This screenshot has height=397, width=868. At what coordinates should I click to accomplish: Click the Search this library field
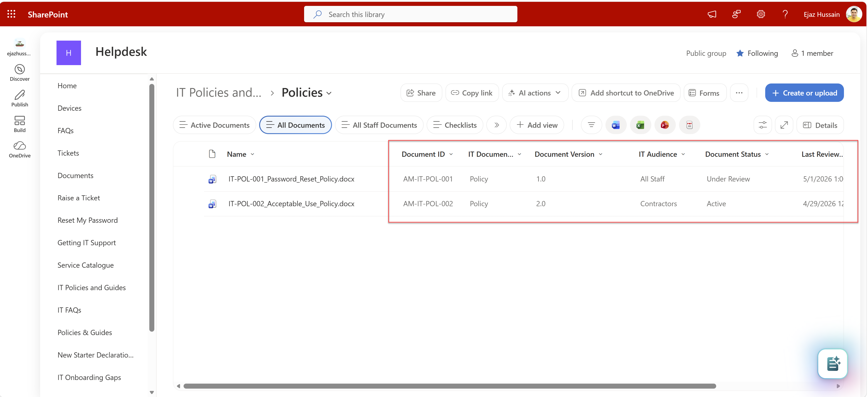tap(411, 14)
